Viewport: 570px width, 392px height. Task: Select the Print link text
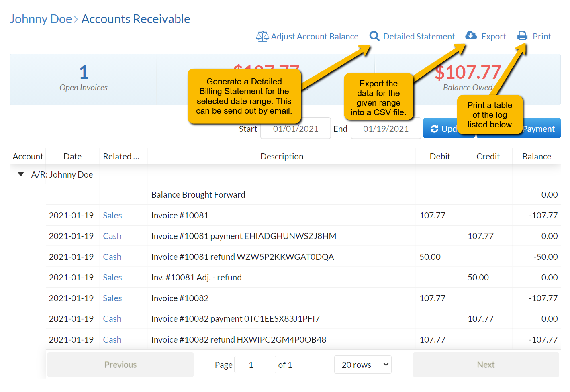click(x=542, y=37)
